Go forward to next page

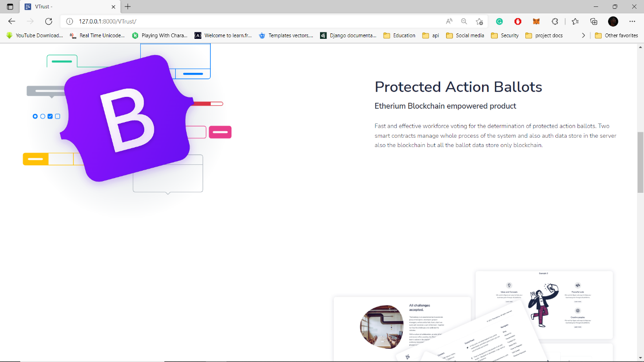tap(30, 21)
